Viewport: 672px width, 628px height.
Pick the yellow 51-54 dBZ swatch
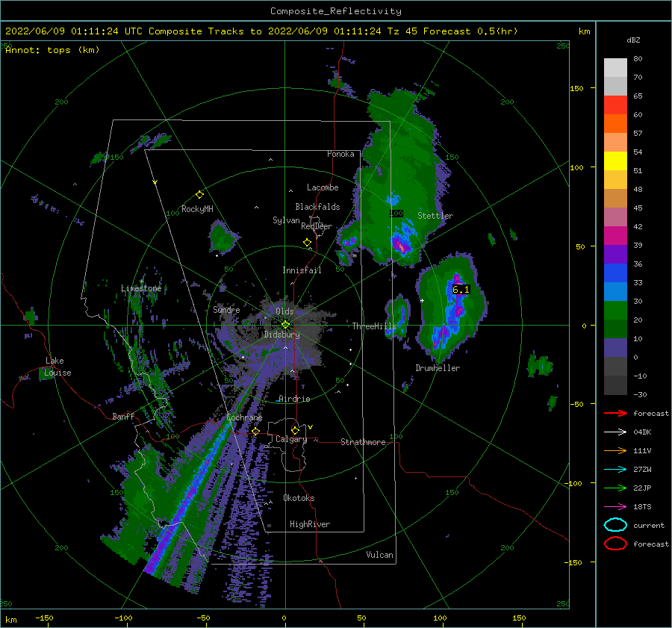(x=615, y=161)
